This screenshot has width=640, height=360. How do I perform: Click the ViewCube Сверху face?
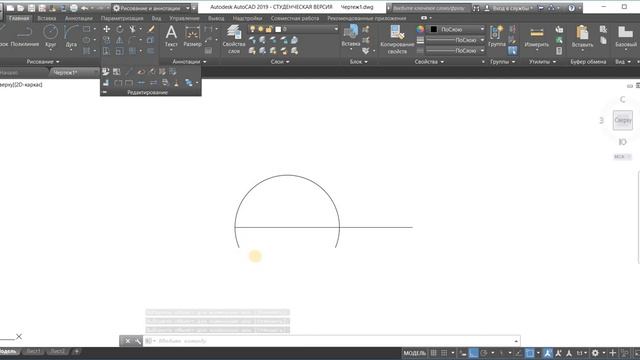(x=622, y=120)
